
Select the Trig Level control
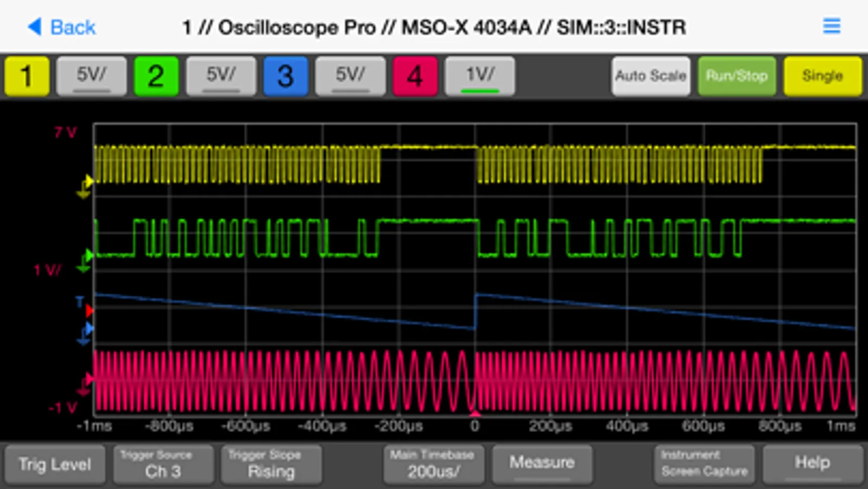(55, 465)
